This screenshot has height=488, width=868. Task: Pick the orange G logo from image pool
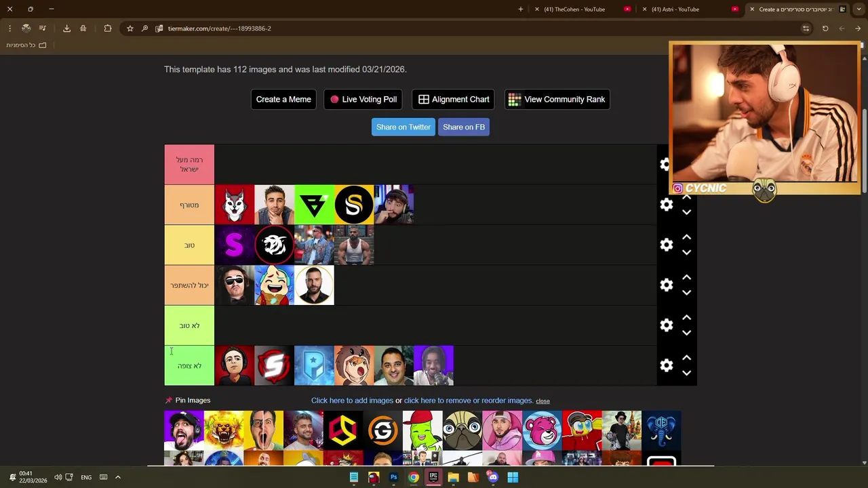click(x=382, y=430)
